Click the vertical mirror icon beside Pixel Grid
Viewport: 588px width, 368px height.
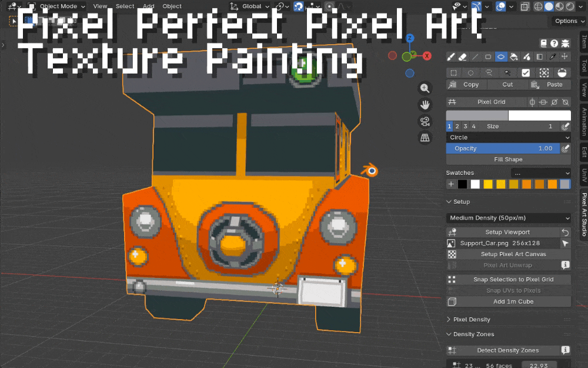(532, 102)
